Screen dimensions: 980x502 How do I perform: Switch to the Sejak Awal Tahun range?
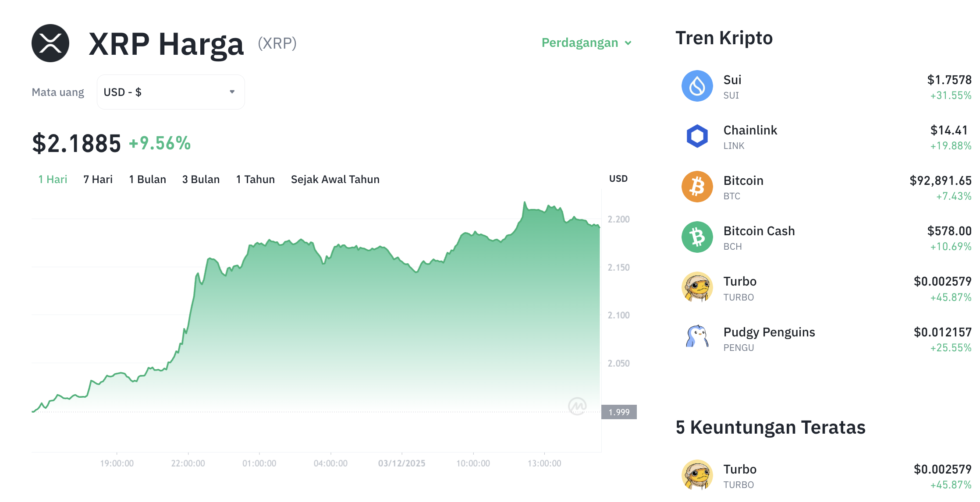[x=335, y=179]
